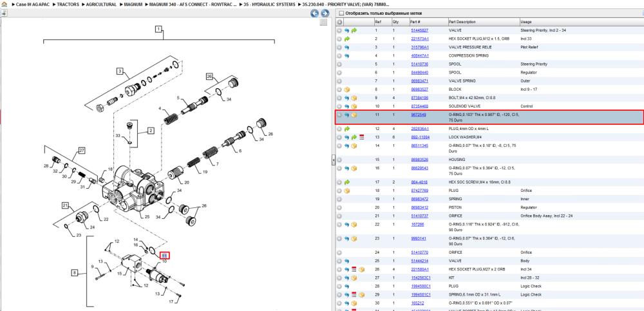Viewport: 644px width, 311px height.
Task: Click blue arrow on Ref 28 PLUG Logic Check
Action: [x=346, y=287]
